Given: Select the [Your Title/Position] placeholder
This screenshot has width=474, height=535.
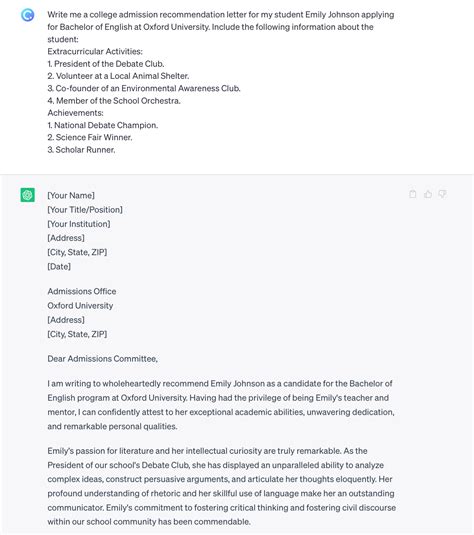Looking at the screenshot, I should [85, 210].
